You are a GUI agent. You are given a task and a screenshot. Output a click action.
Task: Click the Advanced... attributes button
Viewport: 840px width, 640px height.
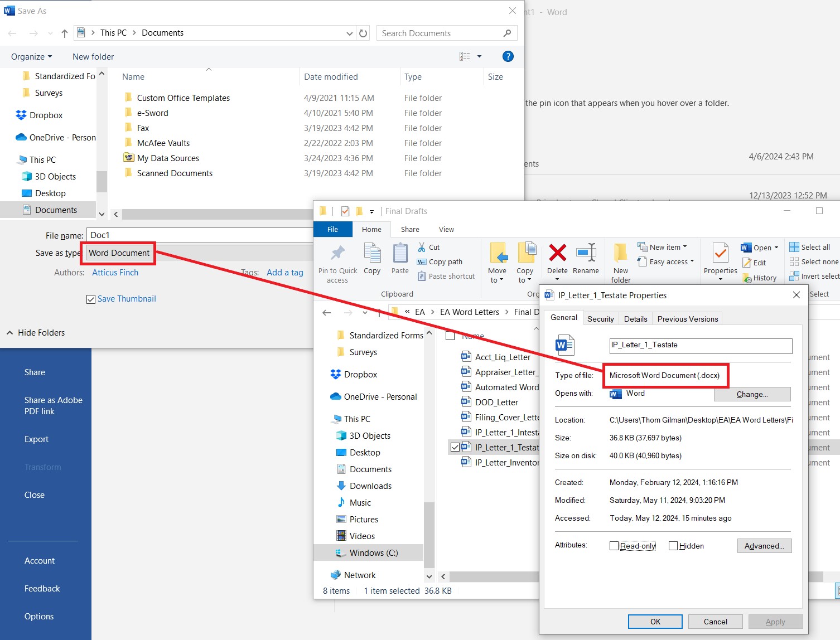pyautogui.click(x=764, y=546)
